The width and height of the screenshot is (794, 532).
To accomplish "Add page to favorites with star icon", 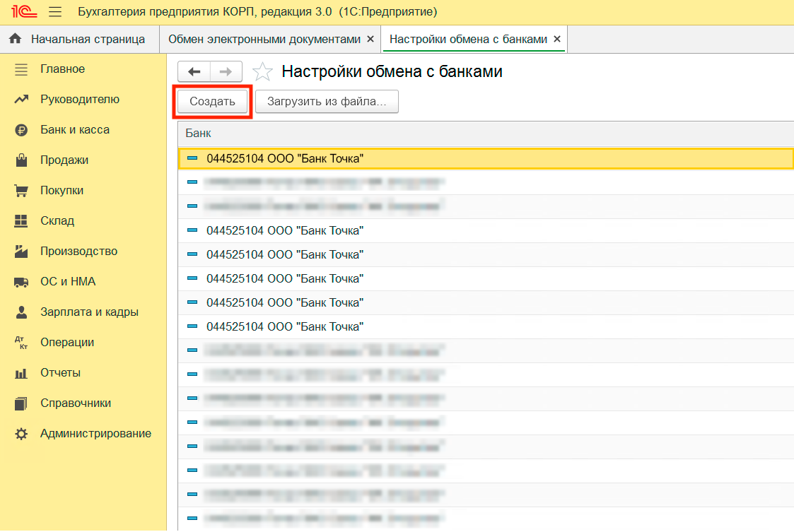I will coord(262,71).
